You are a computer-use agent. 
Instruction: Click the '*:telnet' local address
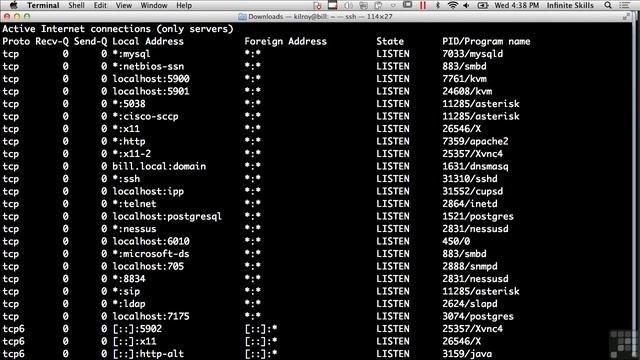[135, 204]
